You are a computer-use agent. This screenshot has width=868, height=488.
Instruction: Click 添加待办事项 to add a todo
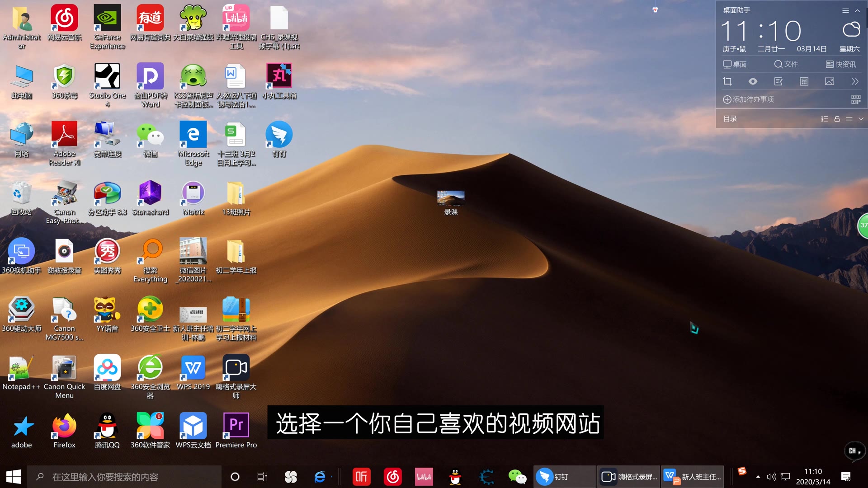tap(748, 99)
